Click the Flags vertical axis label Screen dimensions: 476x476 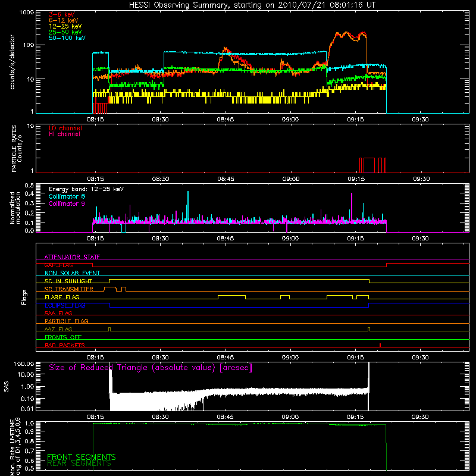coord(24,297)
